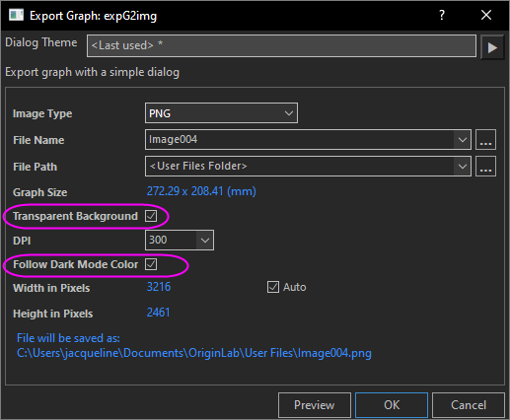Dismiss dialog with the Cancel button

(469, 405)
